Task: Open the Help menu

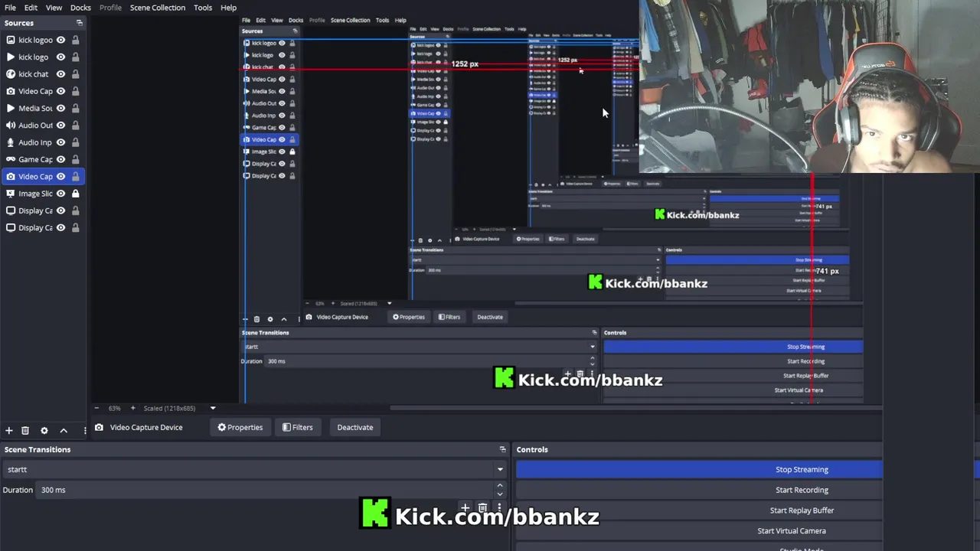Action: pos(228,8)
